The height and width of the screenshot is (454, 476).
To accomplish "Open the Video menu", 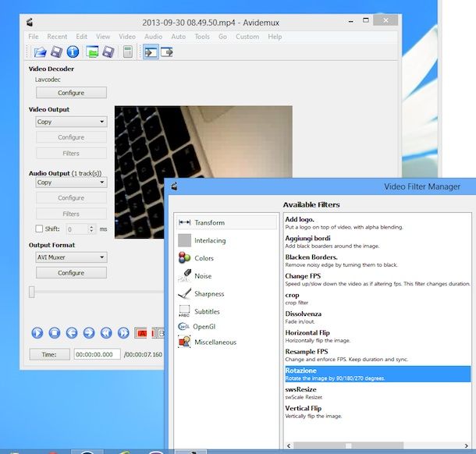I will 127,37.
